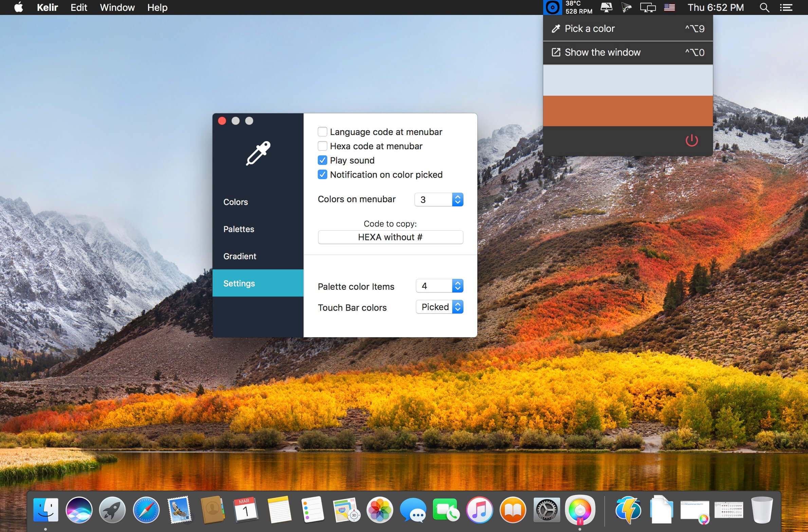Open System Preferences gear in Dock
Screen dimensions: 808x532
547,510
